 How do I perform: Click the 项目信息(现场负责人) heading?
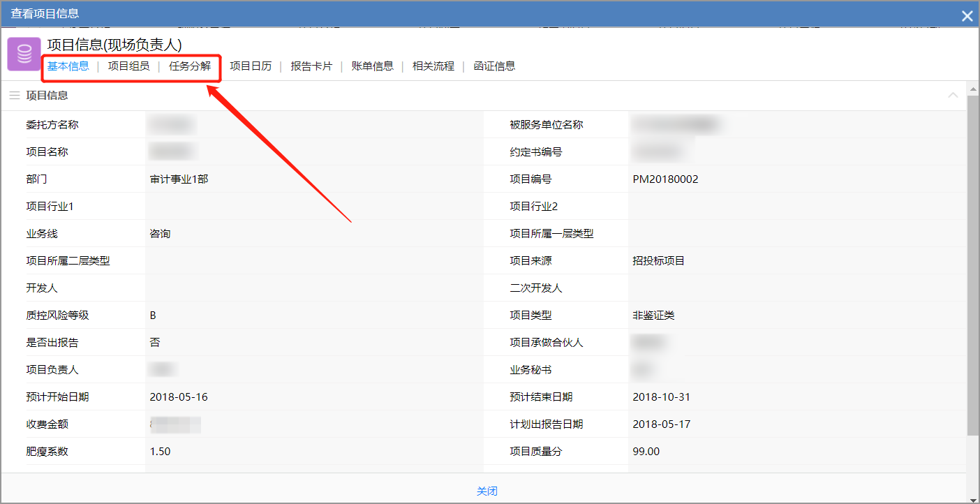click(x=114, y=45)
